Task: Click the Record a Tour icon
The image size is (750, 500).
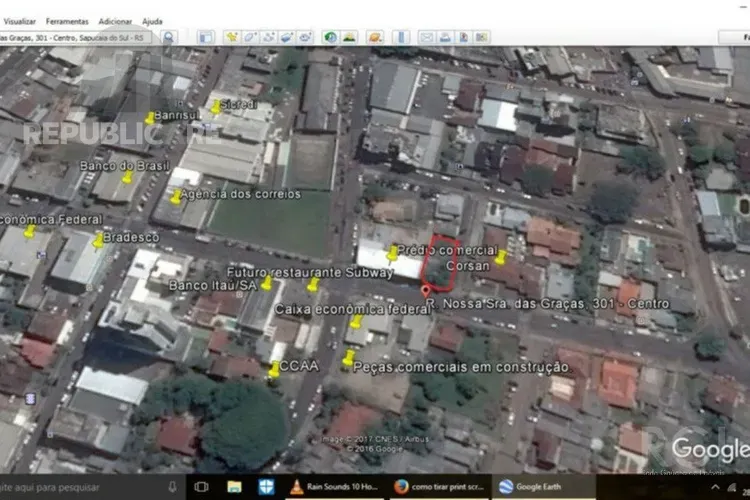Action: 304,37
